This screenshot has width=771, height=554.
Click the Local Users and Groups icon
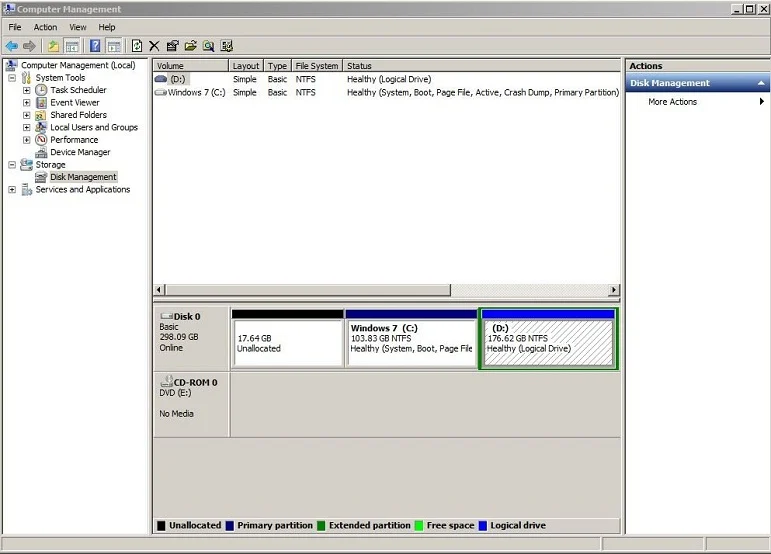click(41, 127)
